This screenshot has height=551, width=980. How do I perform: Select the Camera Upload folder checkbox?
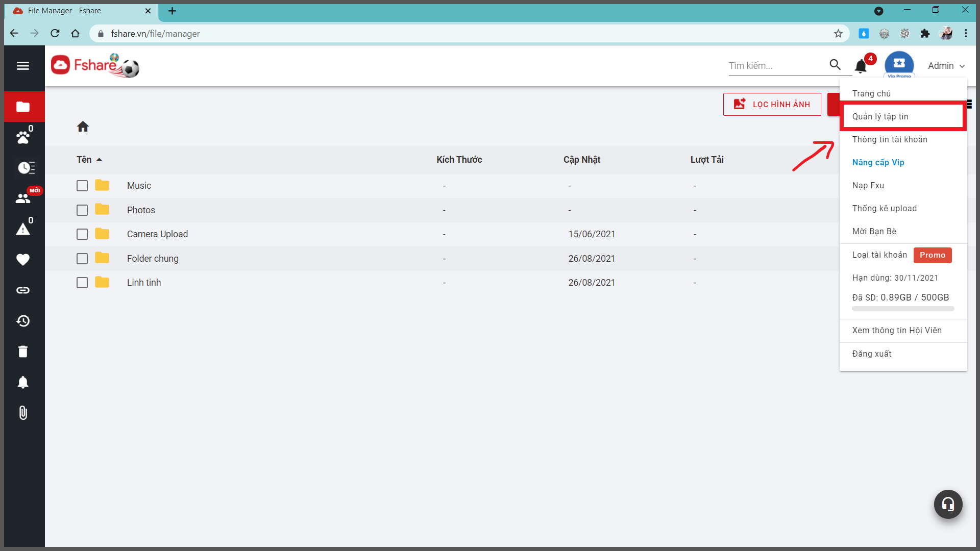click(x=82, y=234)
